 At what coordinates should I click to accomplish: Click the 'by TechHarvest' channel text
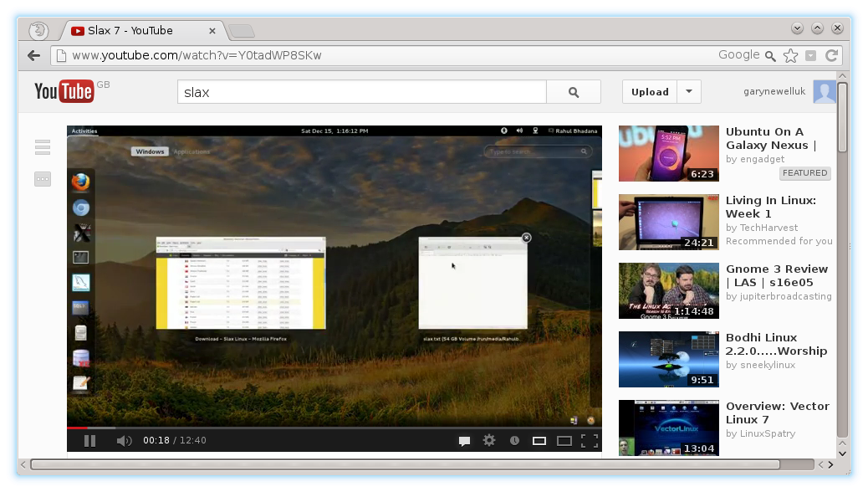(x=762, y=228)
